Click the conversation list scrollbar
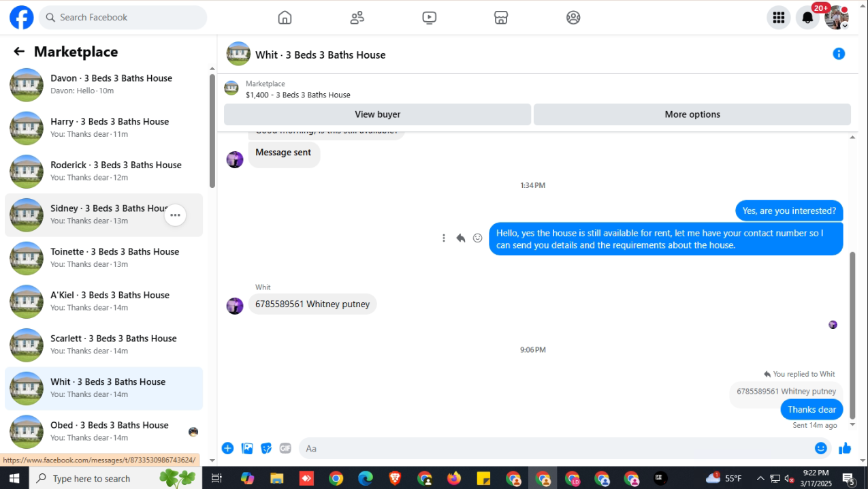This screenshot has height=489, width=868. tap(212, 129)
